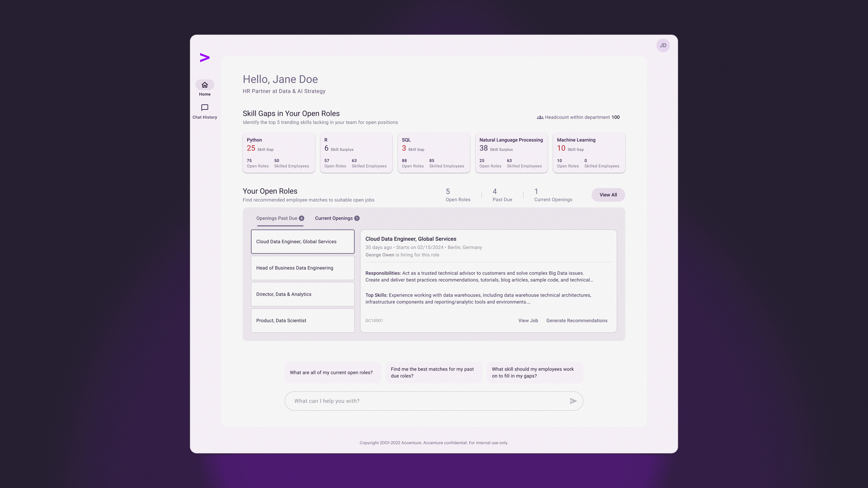Viewport: 868px width, 488px height.
Task: Choose 'Find me the best matches' suggestion
Action: pyautogui.click(x=433, y=373)
